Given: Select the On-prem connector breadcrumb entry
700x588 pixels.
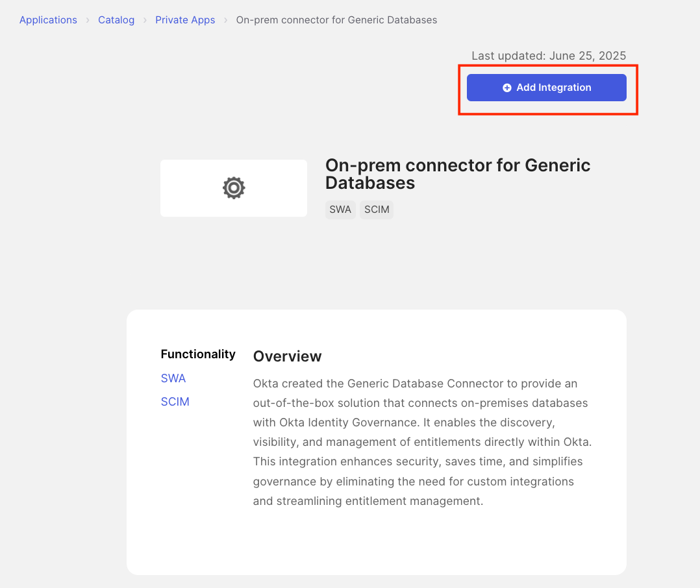Looking at the screenshot, I should [336, 19].
